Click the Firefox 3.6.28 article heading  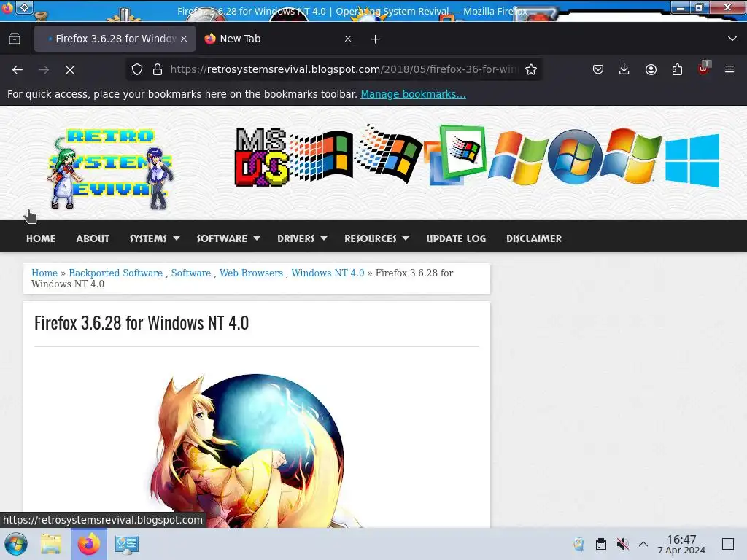pyautogui.click(x=142, y=323)
